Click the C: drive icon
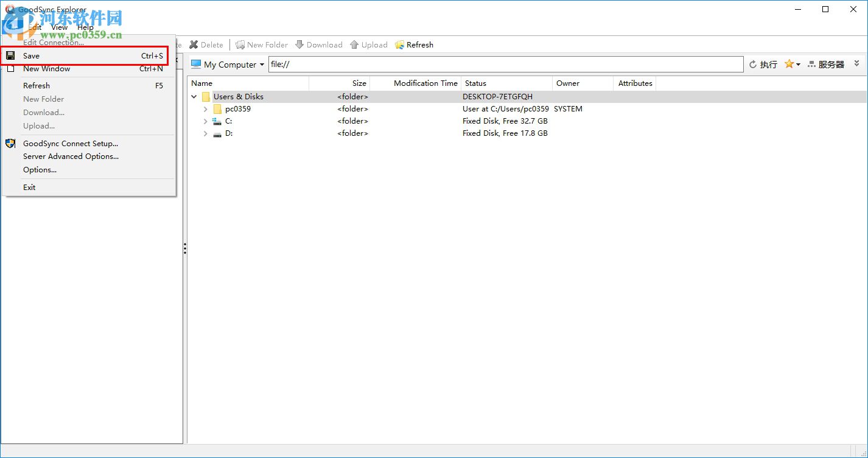This screenshot has height=458, width=868. coord(217,121)
